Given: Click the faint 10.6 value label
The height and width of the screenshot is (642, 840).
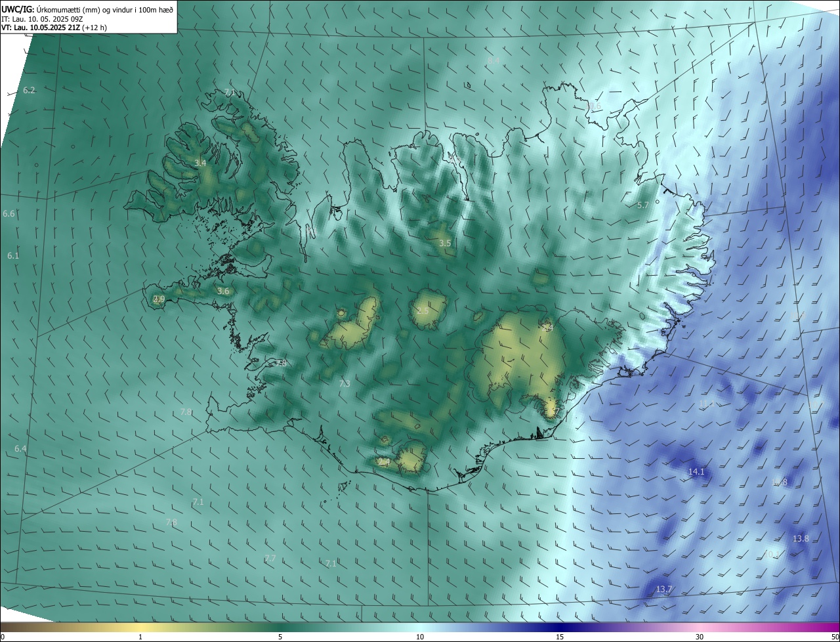Looking at the screenshot, I should pos(593,106).
